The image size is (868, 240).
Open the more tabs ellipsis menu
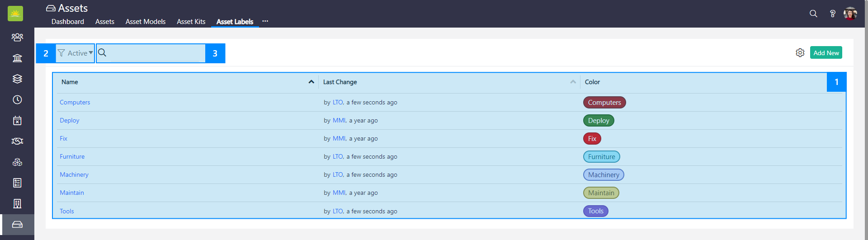(265, 21)
